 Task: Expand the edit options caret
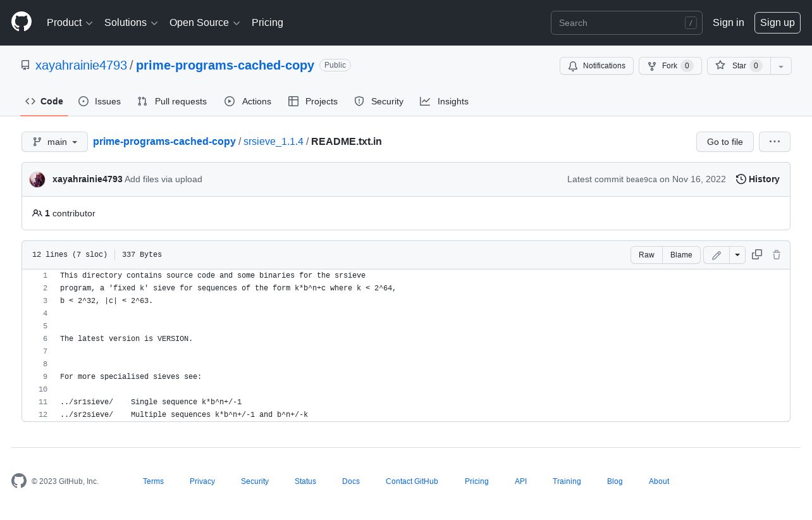[737, 255]
